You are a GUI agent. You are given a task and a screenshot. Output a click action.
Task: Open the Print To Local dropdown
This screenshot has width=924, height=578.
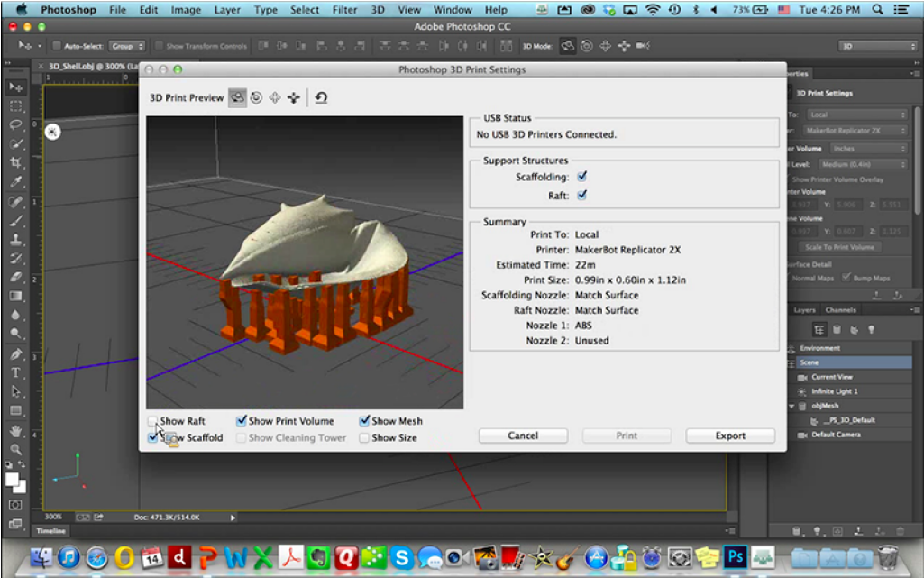coord(856,115)
